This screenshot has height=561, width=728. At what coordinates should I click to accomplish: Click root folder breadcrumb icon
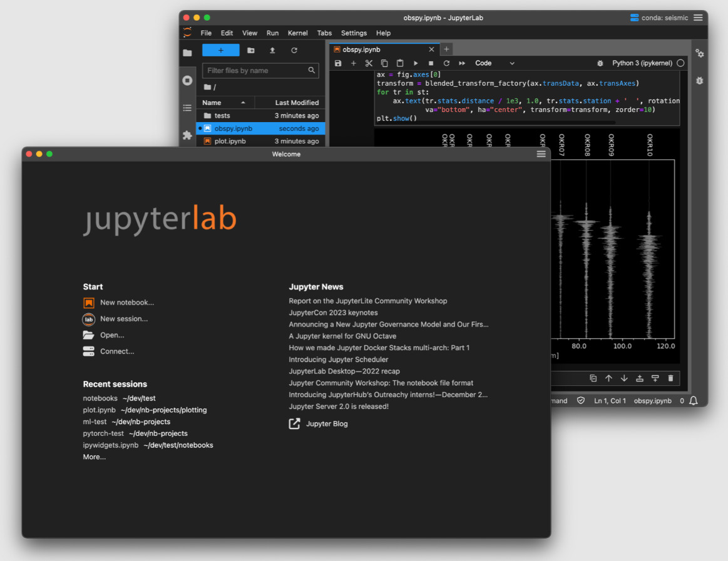(x=208, y=87)
